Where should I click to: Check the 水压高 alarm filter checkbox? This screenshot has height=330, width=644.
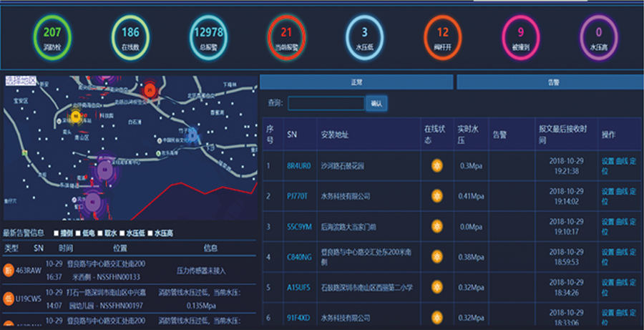coord(150,233)
